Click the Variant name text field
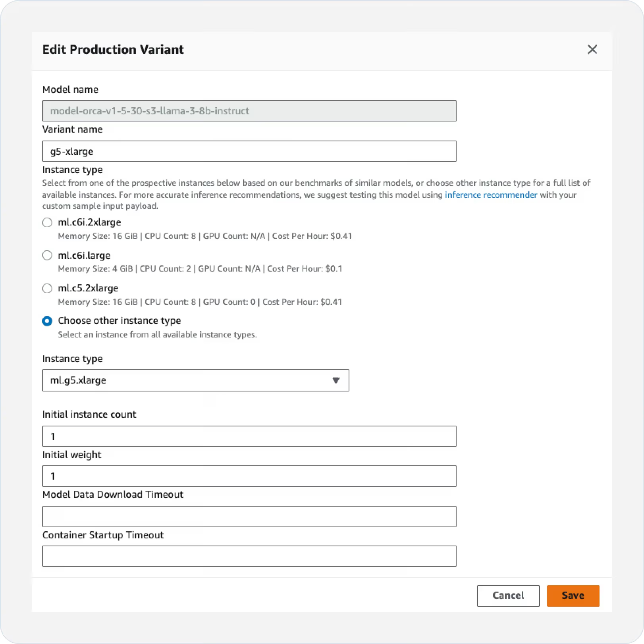This screenshot has height=644, width=644. 249,151
